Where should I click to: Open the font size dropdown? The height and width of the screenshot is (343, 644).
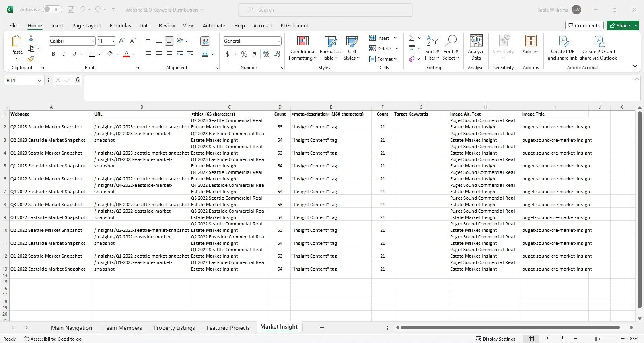(x=113, y=41)
